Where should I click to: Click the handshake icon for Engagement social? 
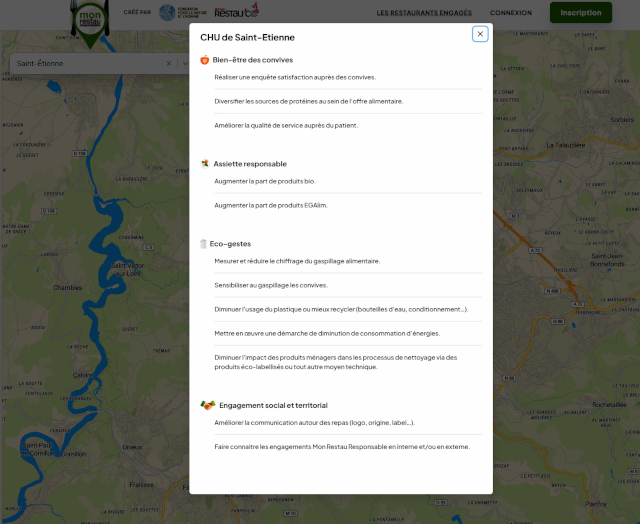(x=208, y=405)
